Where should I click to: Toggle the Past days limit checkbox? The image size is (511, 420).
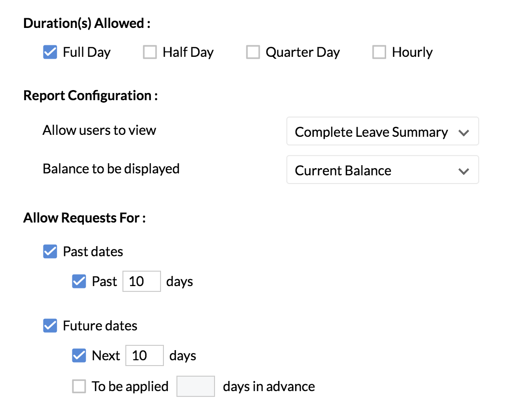[x=79, y=281]
